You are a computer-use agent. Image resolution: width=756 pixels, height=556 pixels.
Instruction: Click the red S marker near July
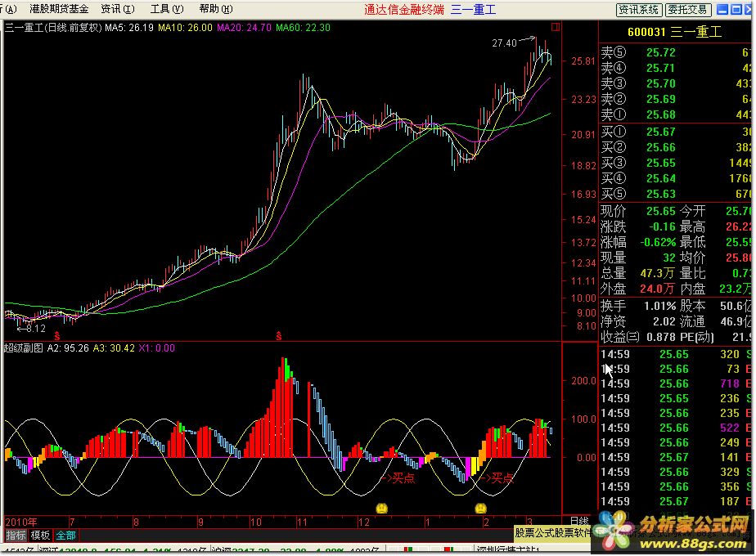(57, 335)
